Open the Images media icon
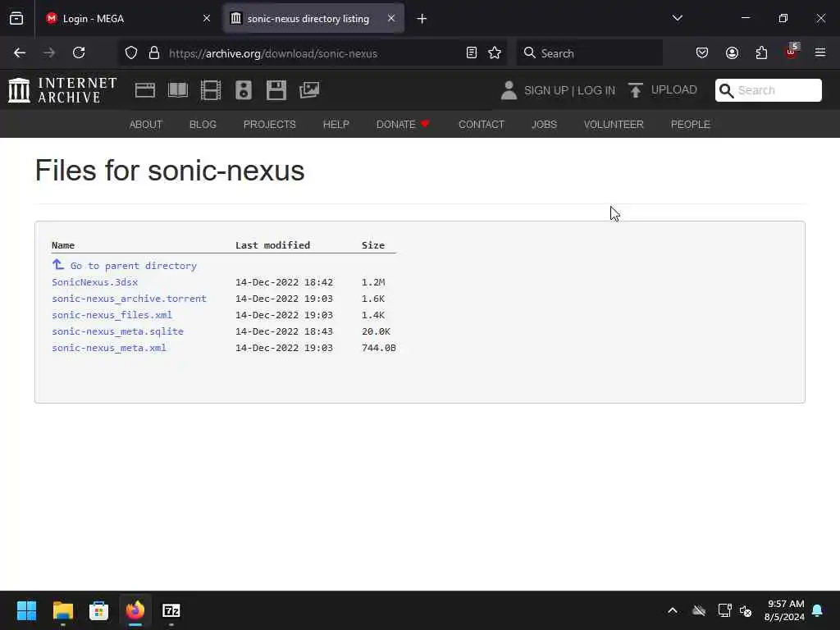Image resolution: width=840 pixels, height=630 pixels. 309,90
